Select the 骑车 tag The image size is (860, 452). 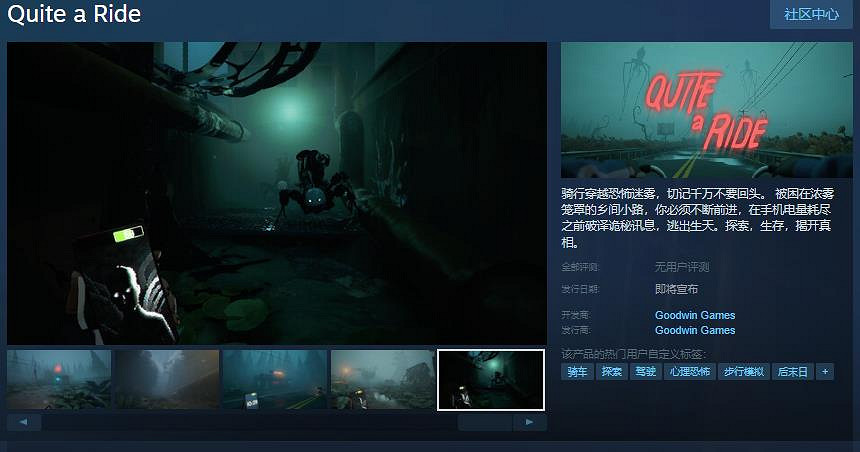tap(577, 371)
